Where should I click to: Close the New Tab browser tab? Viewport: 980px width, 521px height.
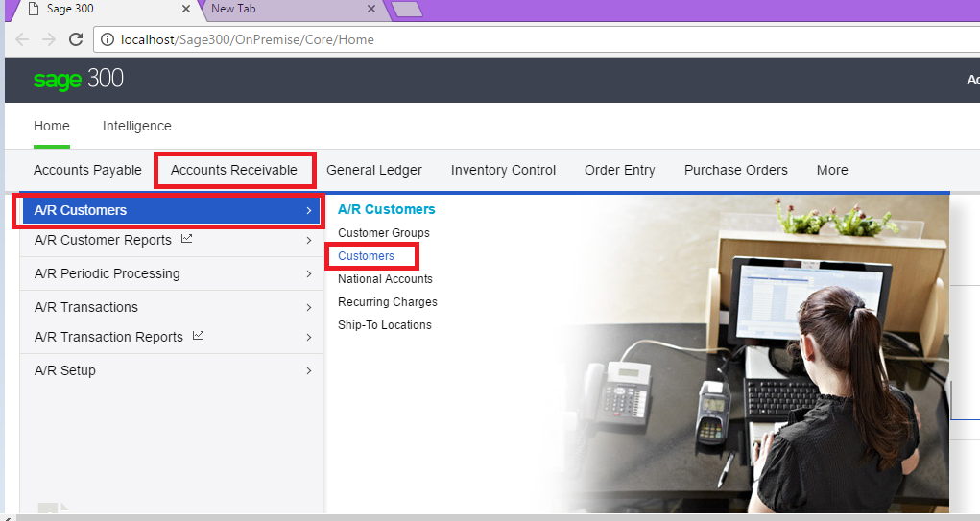(x=370, y=9)
